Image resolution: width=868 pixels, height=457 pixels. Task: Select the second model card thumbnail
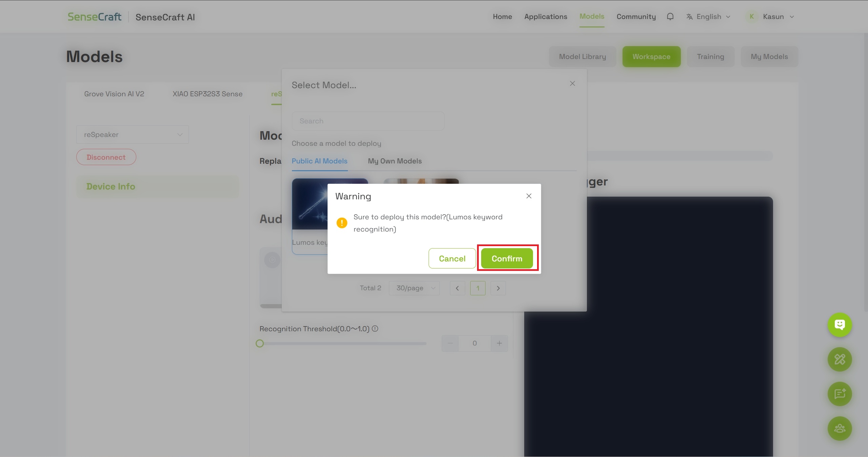[421, 181]
